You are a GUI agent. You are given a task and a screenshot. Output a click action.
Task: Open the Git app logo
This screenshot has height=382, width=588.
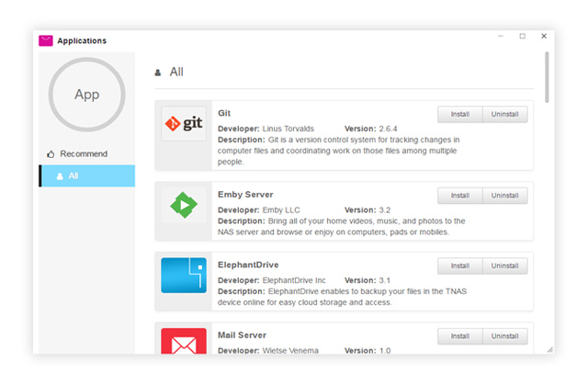[x=184, y=123]
